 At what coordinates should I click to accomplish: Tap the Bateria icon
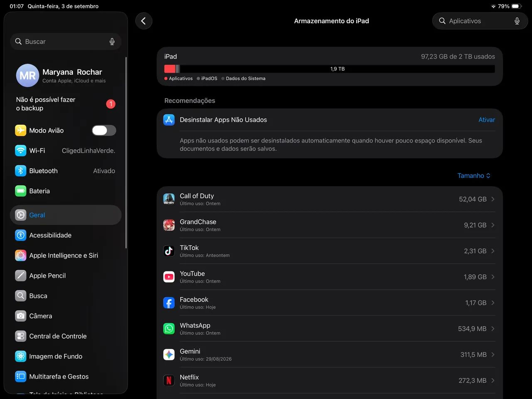tap(20, 191)
